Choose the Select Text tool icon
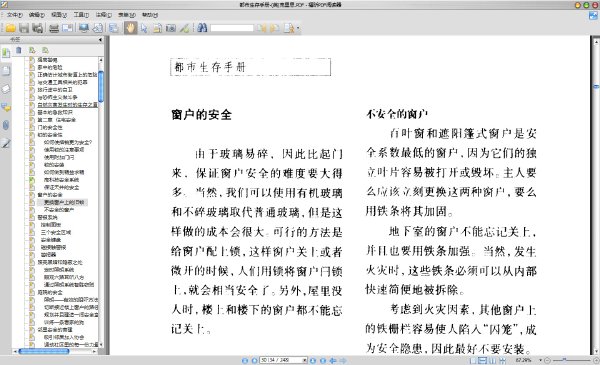The width and height of the screenshot is (600, 365). click(157, 28)
